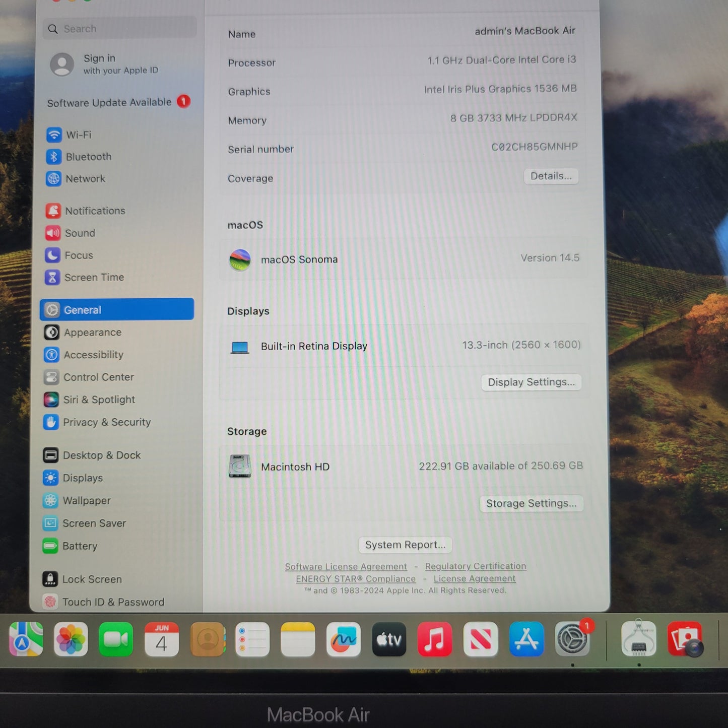The width and height of the screenshot is (728, 728).
Task: Open System Information chip icon in Dock
Action: coord(639,639)
